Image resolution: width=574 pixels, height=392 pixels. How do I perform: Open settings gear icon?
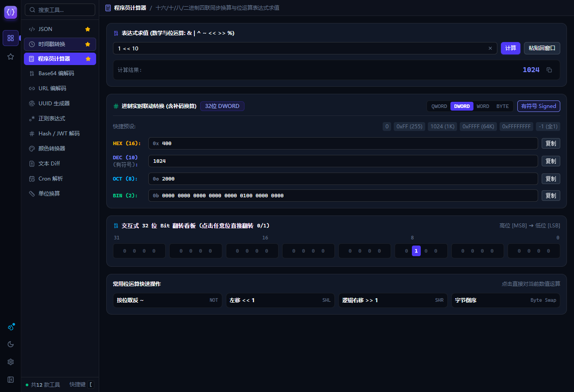(x=11, y=362)
